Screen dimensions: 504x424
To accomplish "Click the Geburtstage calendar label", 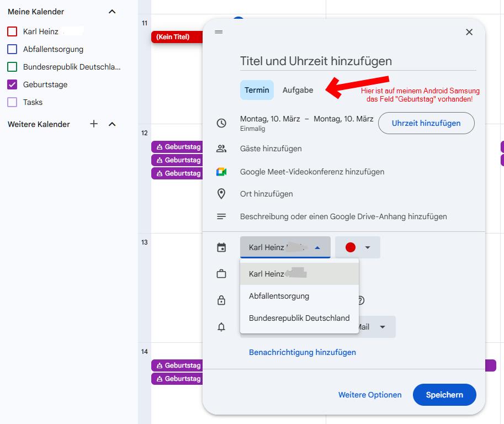I will [x=45, y=84].
